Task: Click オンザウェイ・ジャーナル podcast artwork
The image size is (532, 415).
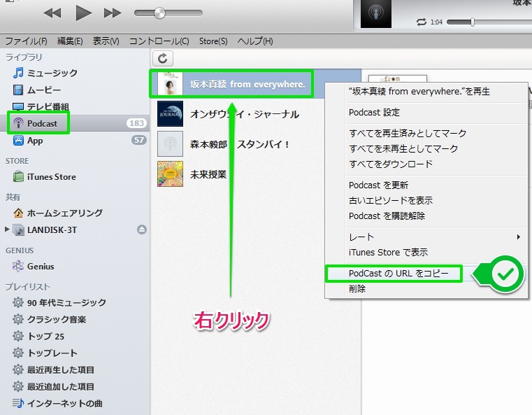Action: [170, 114]
